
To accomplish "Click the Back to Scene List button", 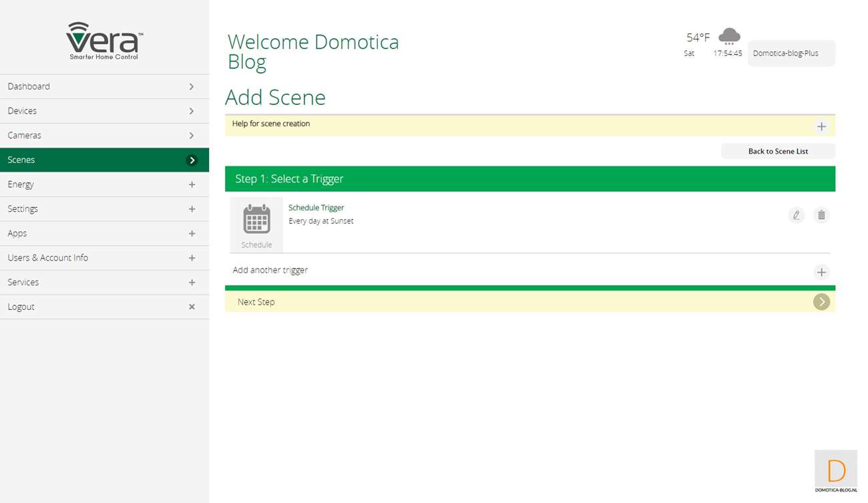I will click(x=778, y=151).
